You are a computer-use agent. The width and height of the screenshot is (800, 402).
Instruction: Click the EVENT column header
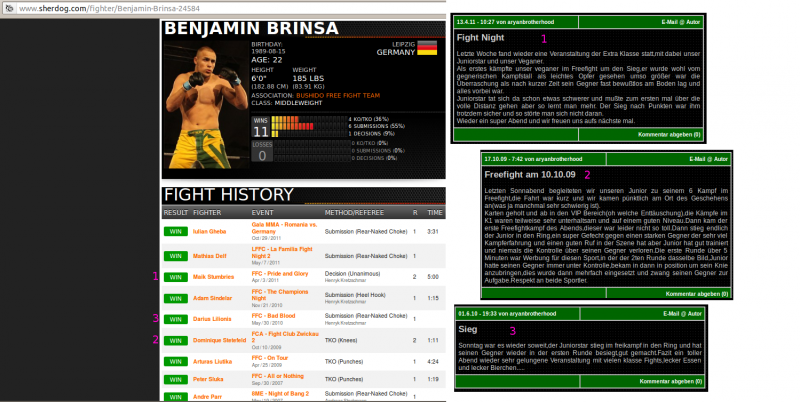click(262, 213)
